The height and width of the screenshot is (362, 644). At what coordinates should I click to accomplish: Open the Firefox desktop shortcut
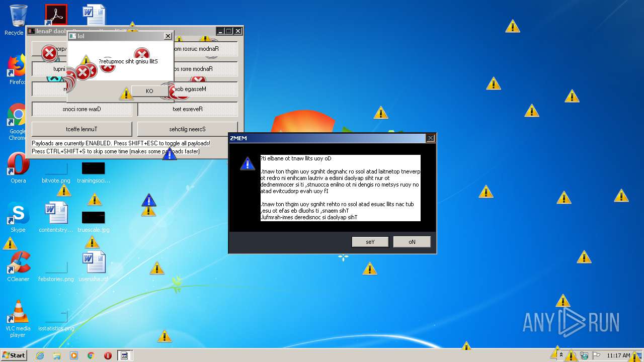(18, 69)
